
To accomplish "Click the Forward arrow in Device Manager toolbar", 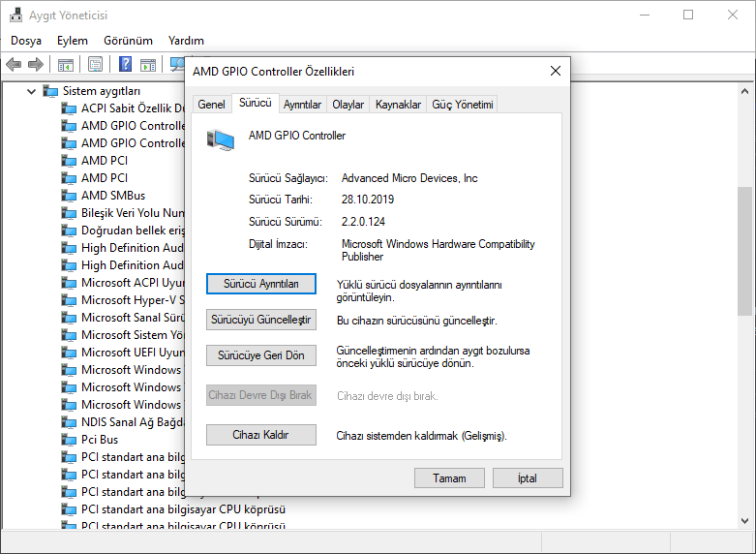I will coord(36,64).
